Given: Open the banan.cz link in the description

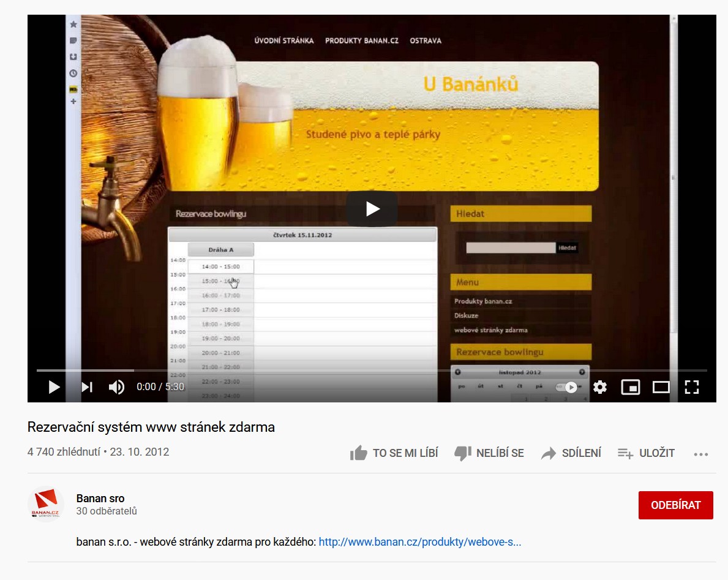Looking at the screenshot, I should tap(419, 543).
